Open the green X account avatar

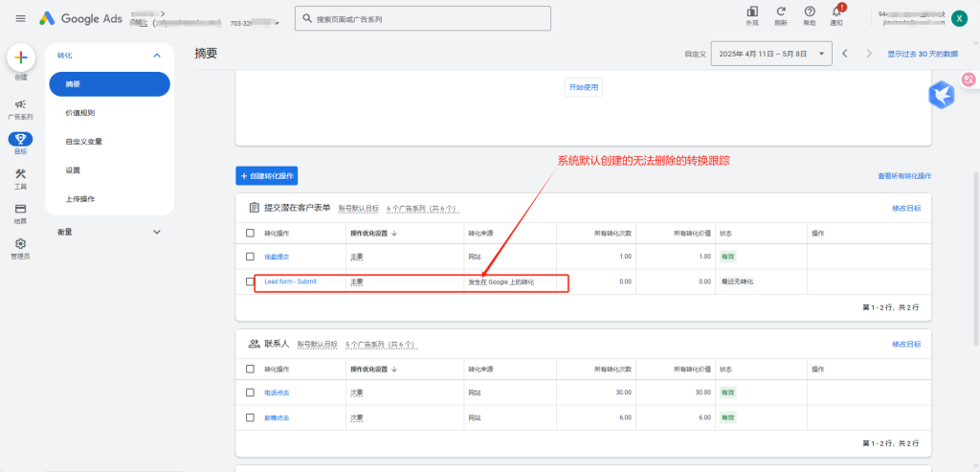click(x=959, y=18)
